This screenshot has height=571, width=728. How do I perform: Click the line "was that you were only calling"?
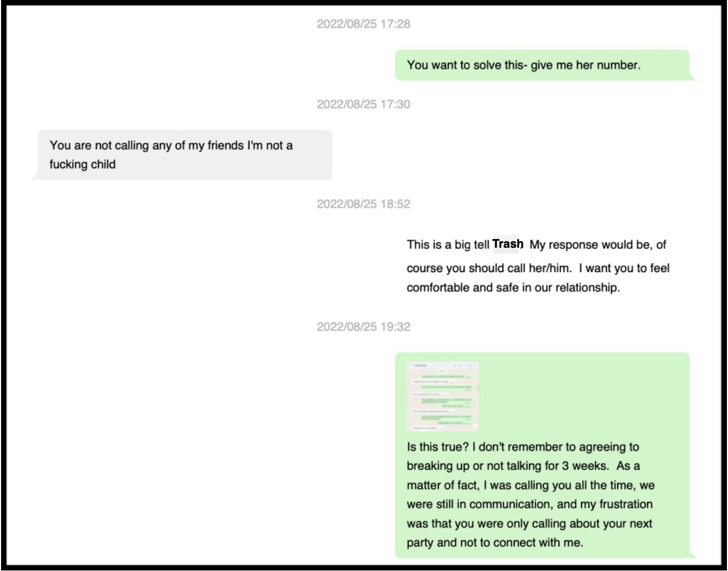[x=529, y=524]
